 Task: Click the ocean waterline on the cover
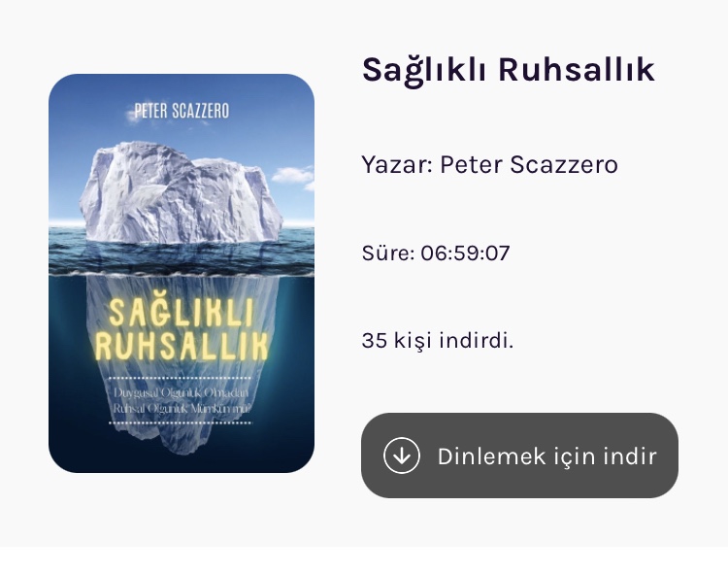point(182,275)
